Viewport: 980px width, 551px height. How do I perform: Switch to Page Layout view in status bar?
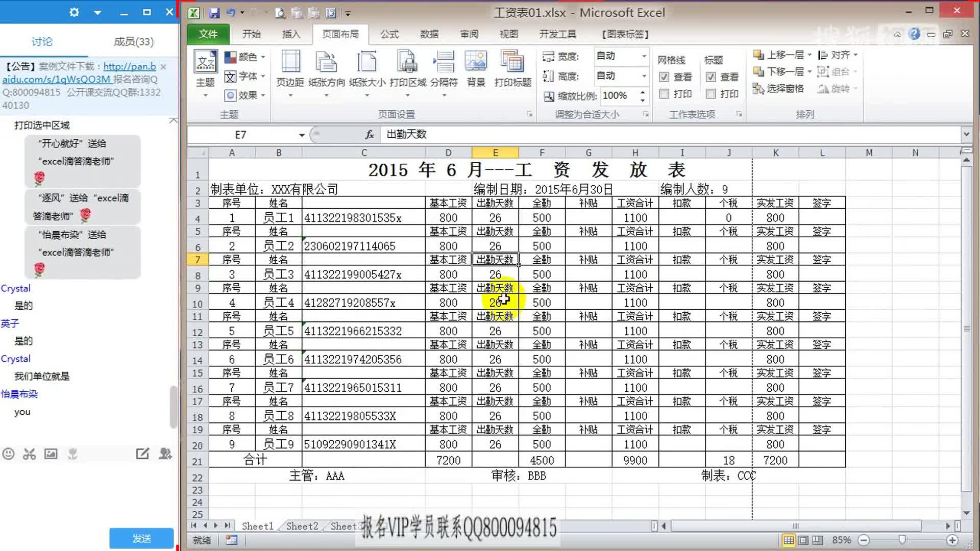[803, 540]
